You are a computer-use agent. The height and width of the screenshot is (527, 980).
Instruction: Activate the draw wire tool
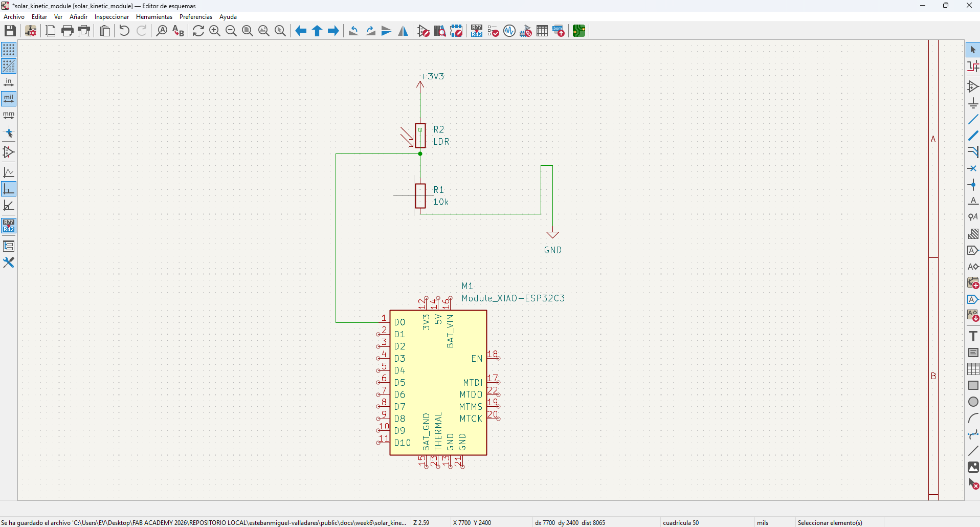tap(973, 120)
